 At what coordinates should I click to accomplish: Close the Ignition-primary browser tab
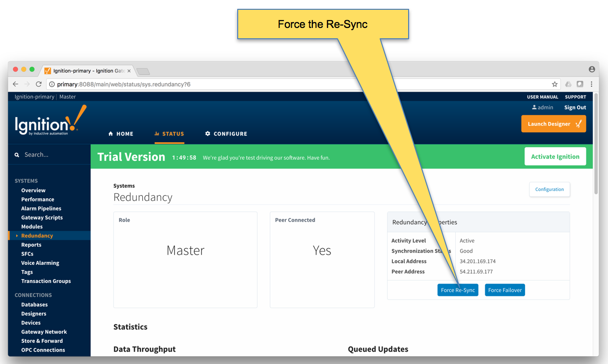pyautogui.click(x=129, y=71)
